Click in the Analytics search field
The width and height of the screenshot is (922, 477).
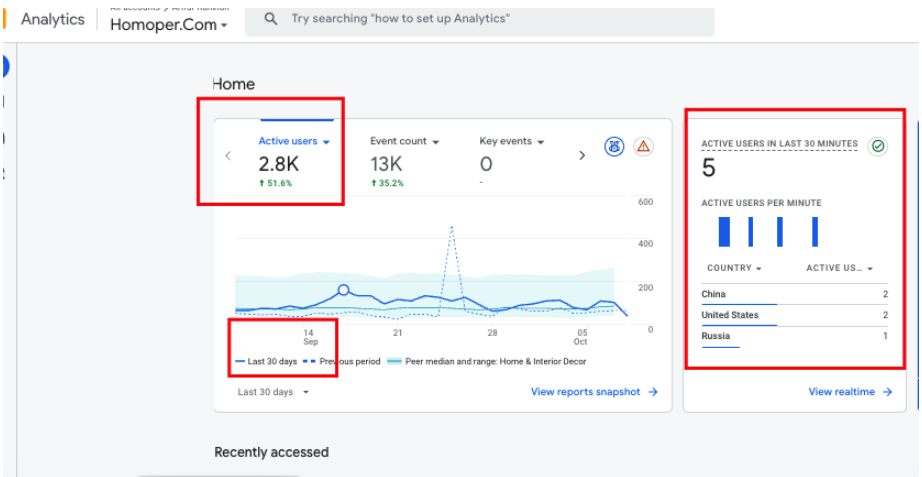[x=480, y=19]
